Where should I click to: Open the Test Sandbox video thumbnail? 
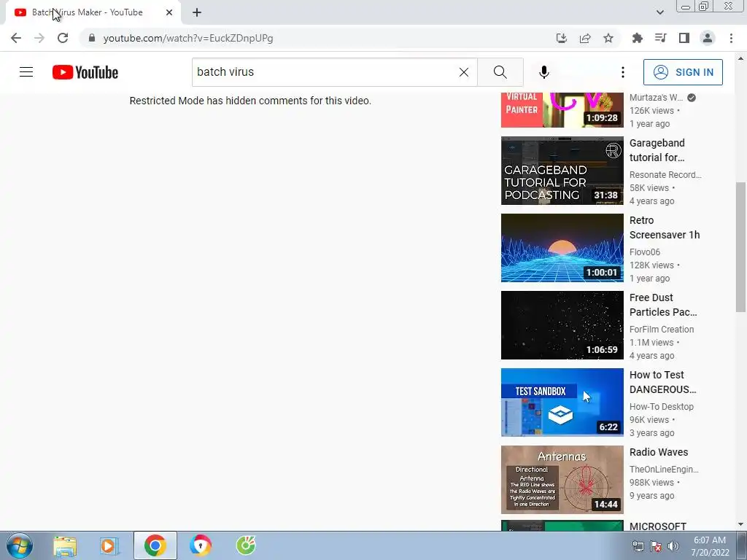[x=562, y=402]
